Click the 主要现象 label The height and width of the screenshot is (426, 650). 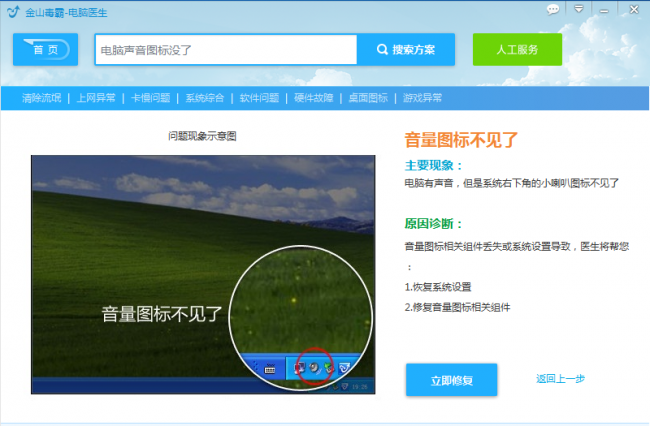[433, 166]
